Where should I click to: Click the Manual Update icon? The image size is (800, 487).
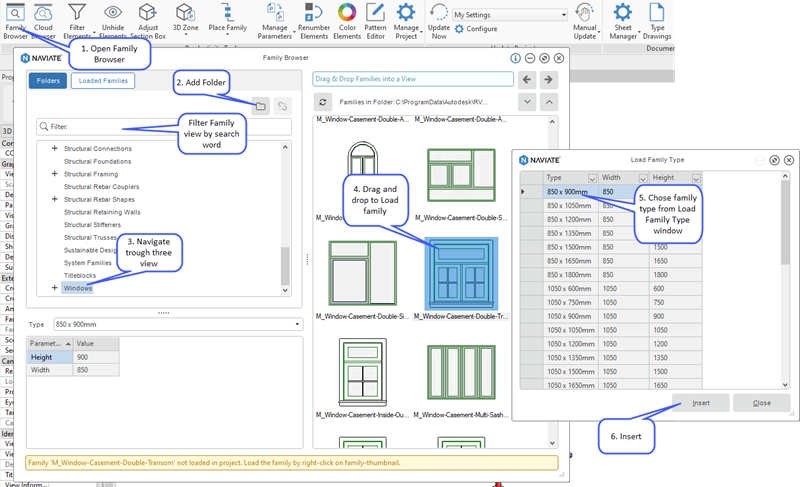585,13
